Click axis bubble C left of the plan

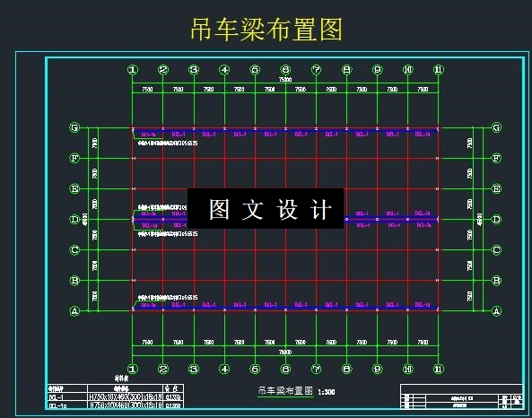point(74,250)
